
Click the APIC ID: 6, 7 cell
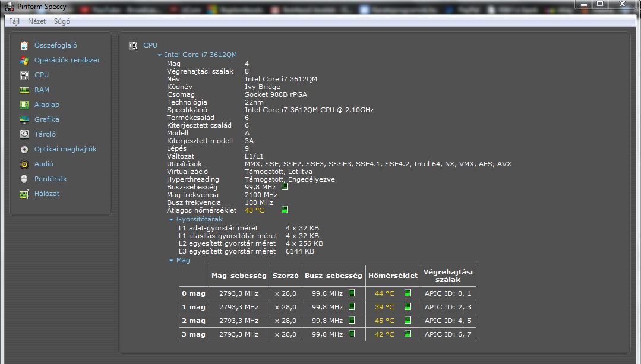pos(448,334)
